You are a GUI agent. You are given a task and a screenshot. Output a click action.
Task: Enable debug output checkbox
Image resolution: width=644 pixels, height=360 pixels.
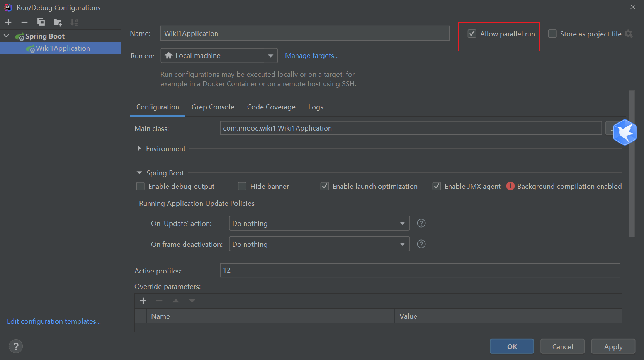(x=141, y=186)
